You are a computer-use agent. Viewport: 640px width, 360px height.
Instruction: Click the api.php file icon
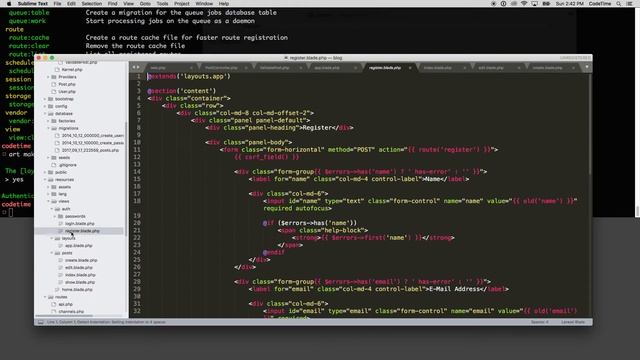[54, 304]
